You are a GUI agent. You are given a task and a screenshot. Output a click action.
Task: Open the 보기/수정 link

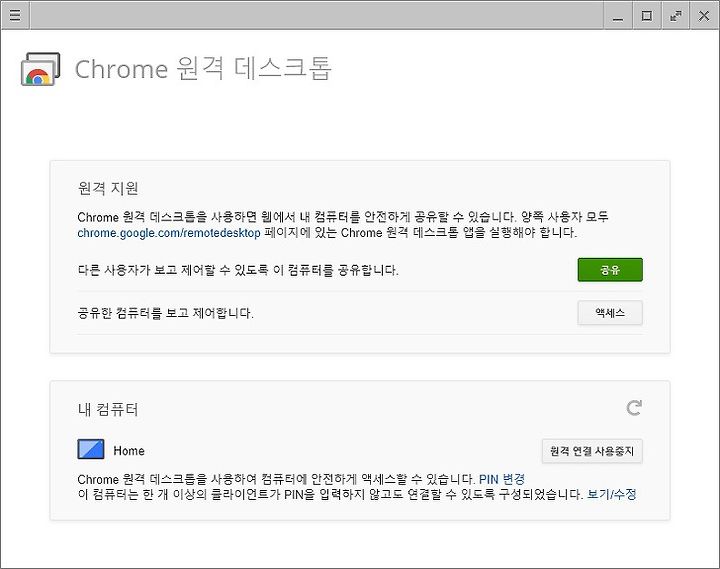612,495
